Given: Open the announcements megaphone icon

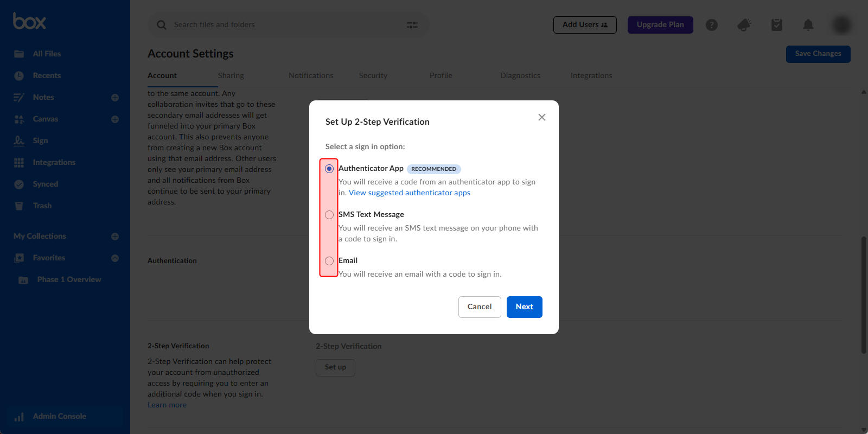Looking at the screenshot, I should pos(744,25).
